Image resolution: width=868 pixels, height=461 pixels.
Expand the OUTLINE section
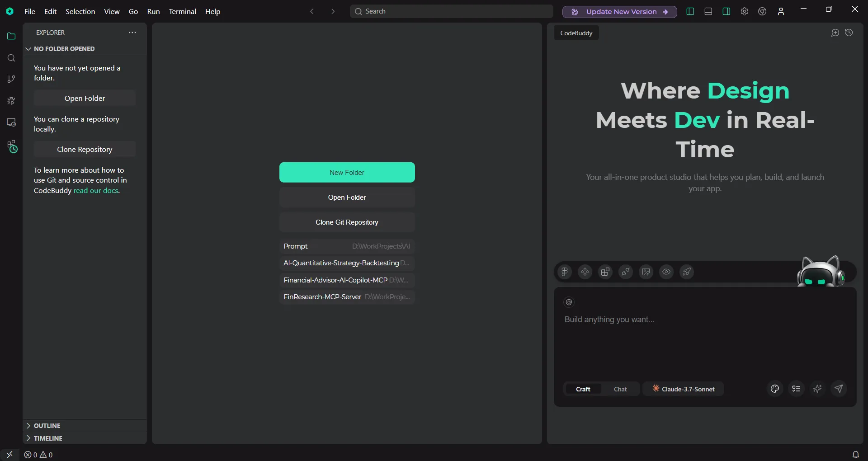(x=85, y=426)
